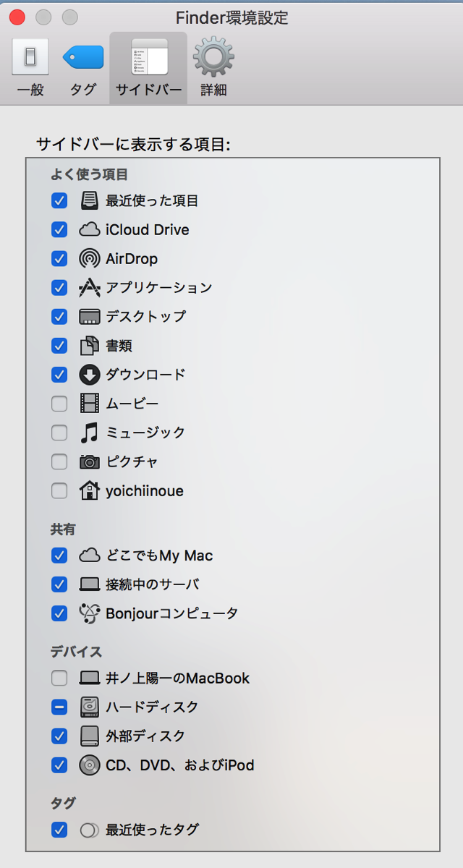Click the ハードディスク drive icon

pos(89,707)
